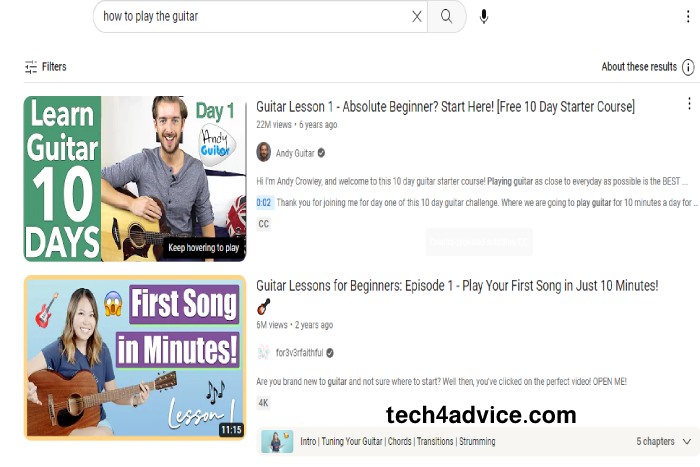Viewport: 700px width, 467px height.
Task: Visit the Andy Guitar channel name link
Action: 295,153
